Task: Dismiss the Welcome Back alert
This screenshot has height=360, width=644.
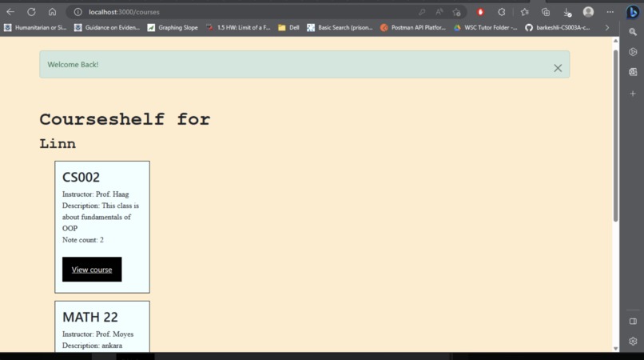Action: point(558,68)
